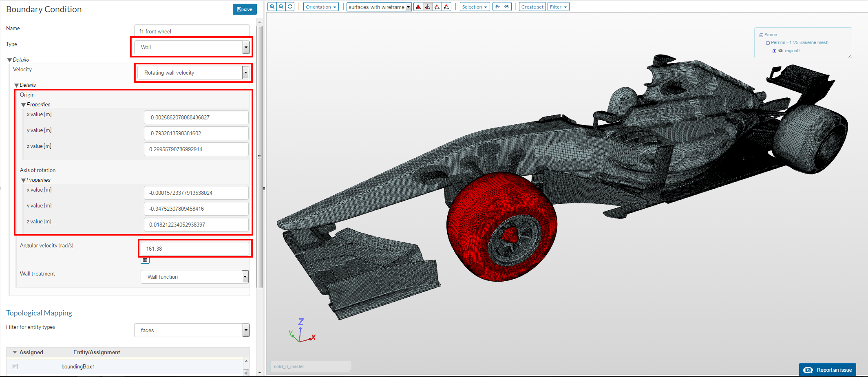868x377 pixels.
Task: Open the Rotating wall velocity dropdown
Action: (193, 73)
